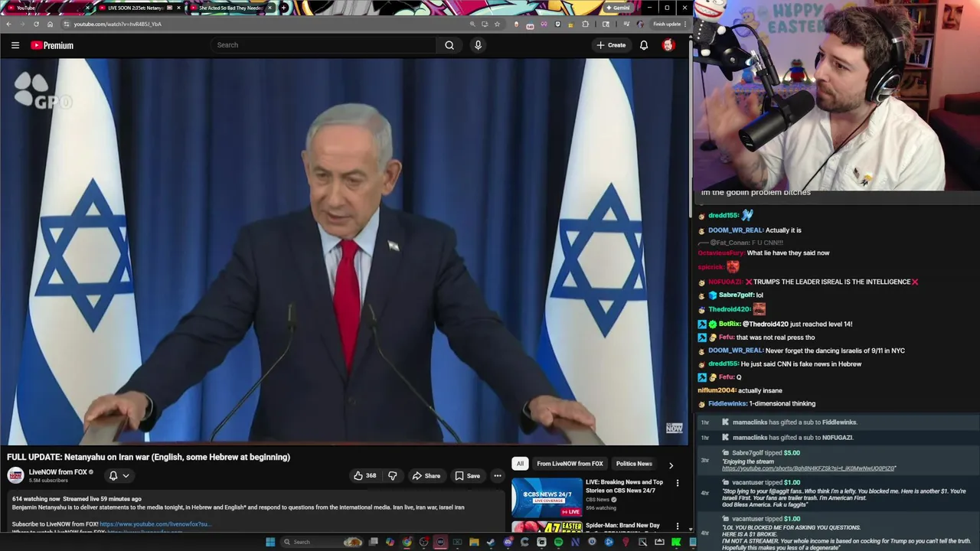Open YouTube notifications bell
The height and width of the screenshot is (551, 980).
[644, 45]
